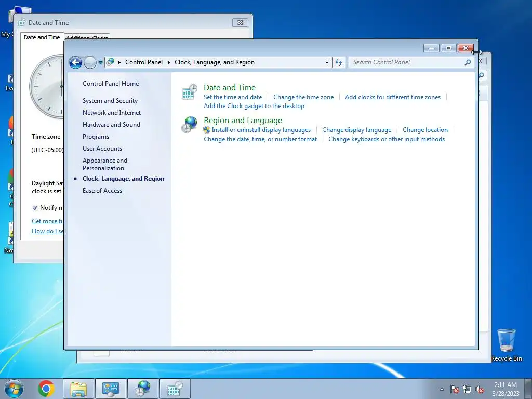Click Get more time link in Date and Time dialog
This screenshot has height=399, width=532.
tap(47, 221)
